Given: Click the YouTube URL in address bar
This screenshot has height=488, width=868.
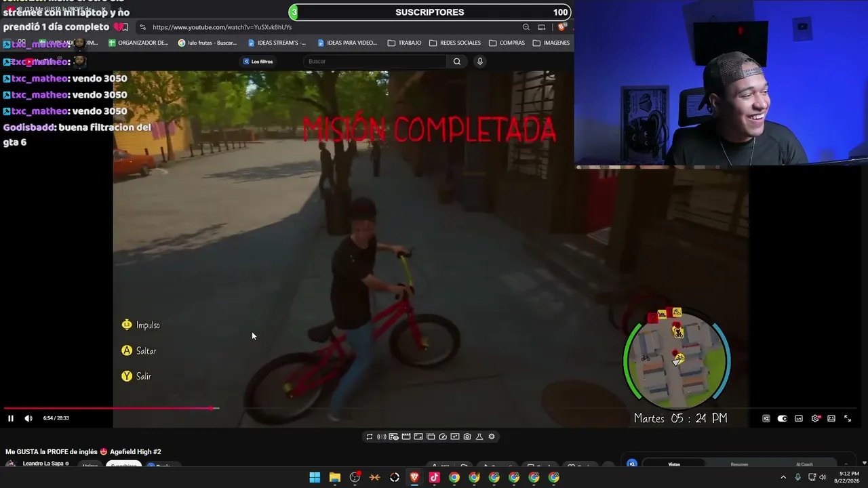Looking at the screenshot, I should pyautogui.click(x=222, y=27).
